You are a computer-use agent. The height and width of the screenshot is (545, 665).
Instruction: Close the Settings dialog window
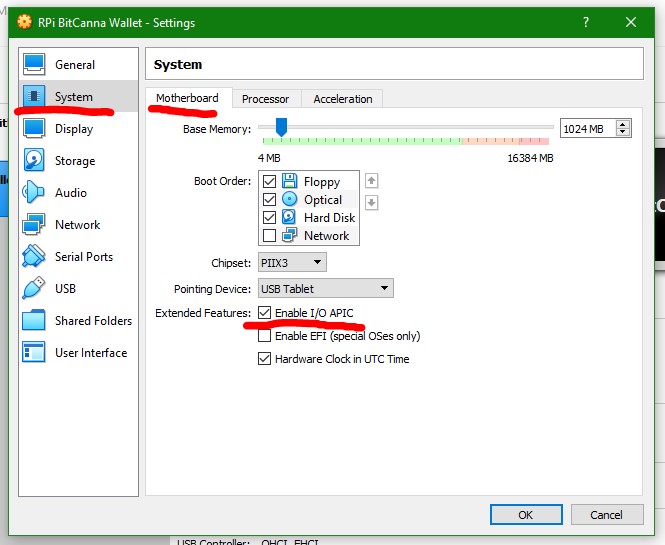[x=631, y=22]
